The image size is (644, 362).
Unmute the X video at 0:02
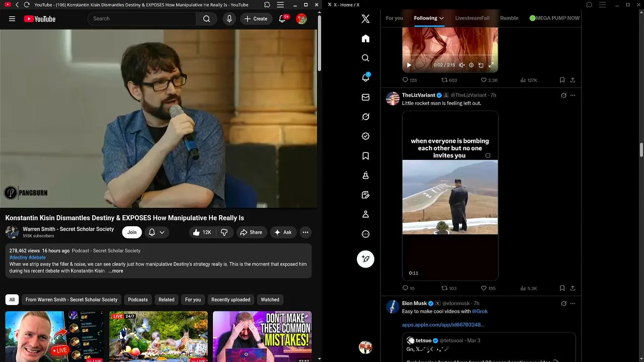click(462, 65)
